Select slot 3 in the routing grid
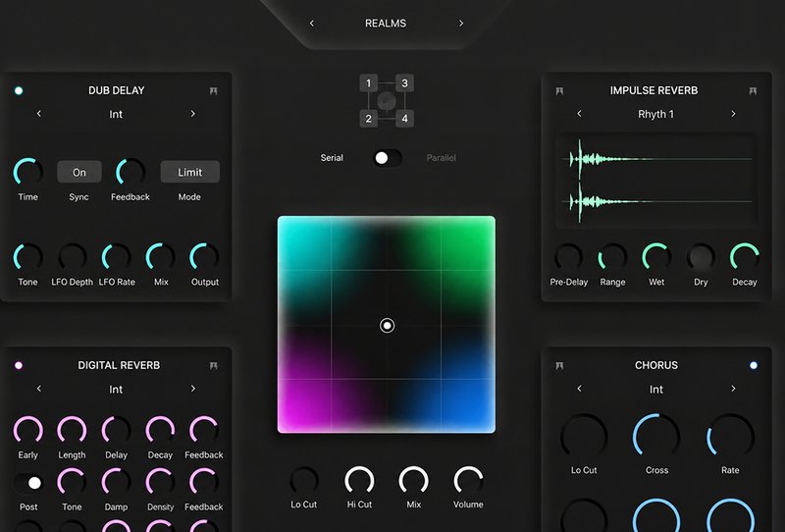This screenshot has height=532, width=785. (x=404, y=83)
